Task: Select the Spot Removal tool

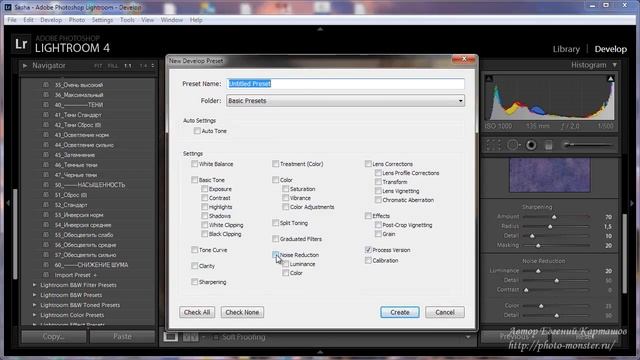Action: click(x=513, y=145)
